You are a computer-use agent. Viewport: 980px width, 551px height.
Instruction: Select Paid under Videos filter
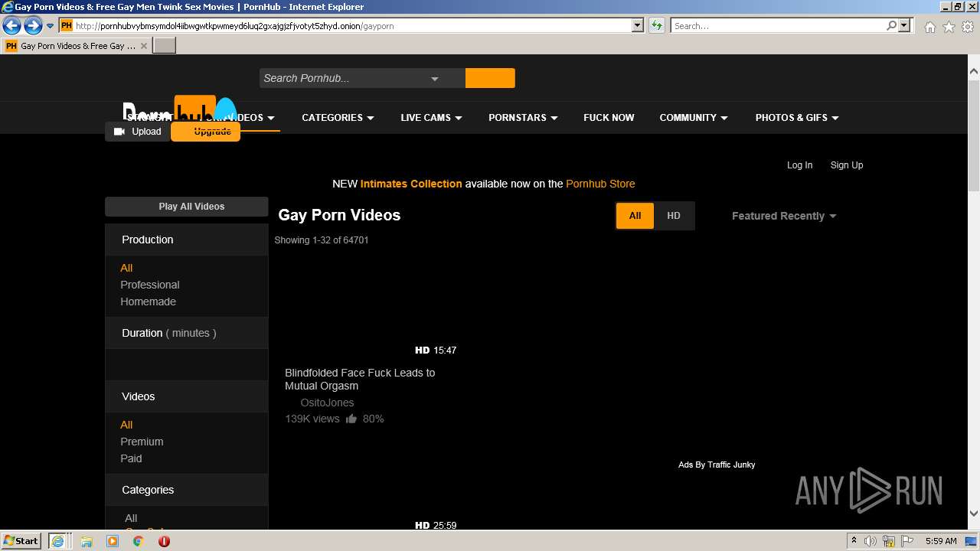[131, 458]
